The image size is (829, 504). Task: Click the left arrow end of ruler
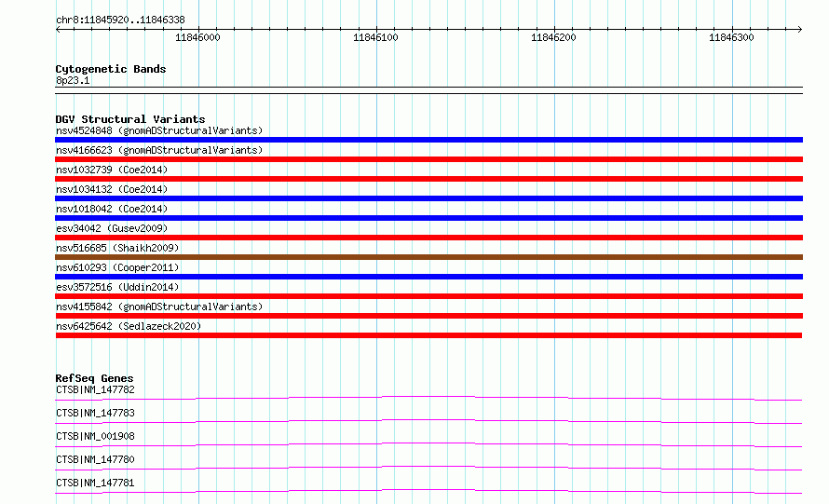pos(58,29)
